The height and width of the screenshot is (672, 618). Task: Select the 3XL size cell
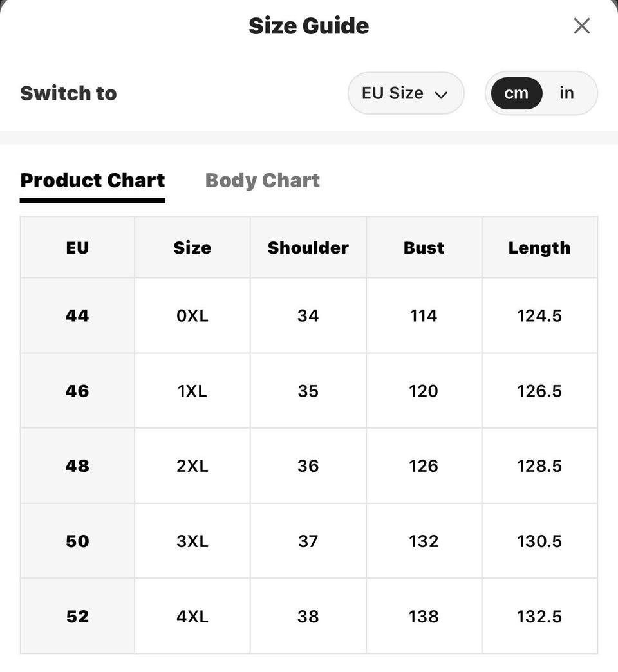[192, 541]
